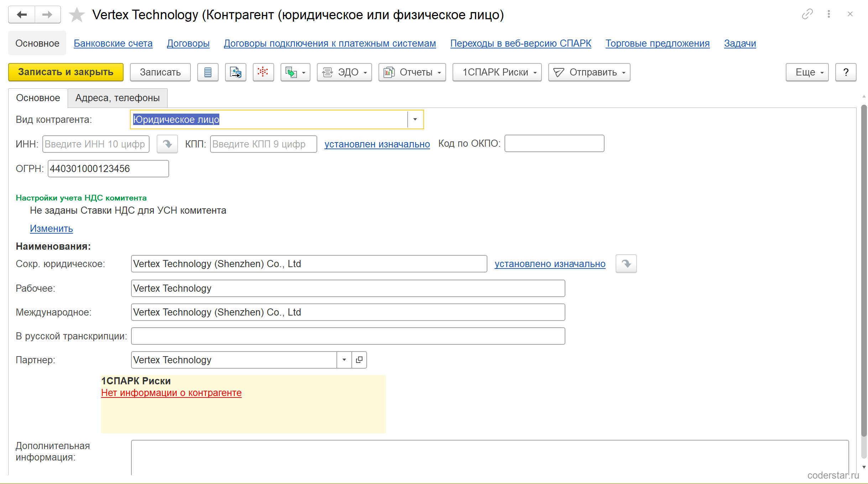Click the Дополнительная информация text area

[490, 458]
